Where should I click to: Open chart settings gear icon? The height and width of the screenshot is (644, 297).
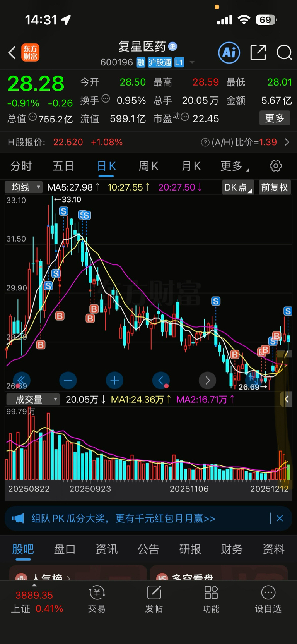tap(276, 166)
